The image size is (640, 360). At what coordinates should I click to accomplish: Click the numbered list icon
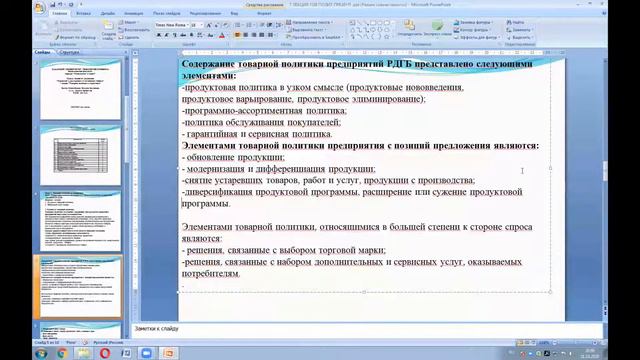pos(248,25)
